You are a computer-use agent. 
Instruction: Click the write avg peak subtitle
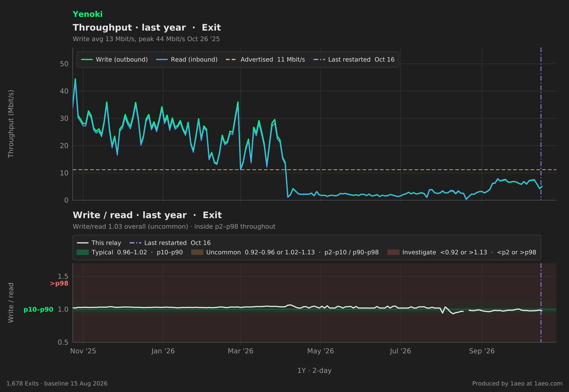point(146,39)
